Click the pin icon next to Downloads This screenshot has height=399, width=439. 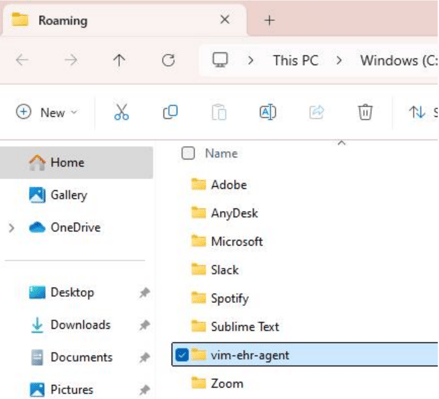click(144, 325)
